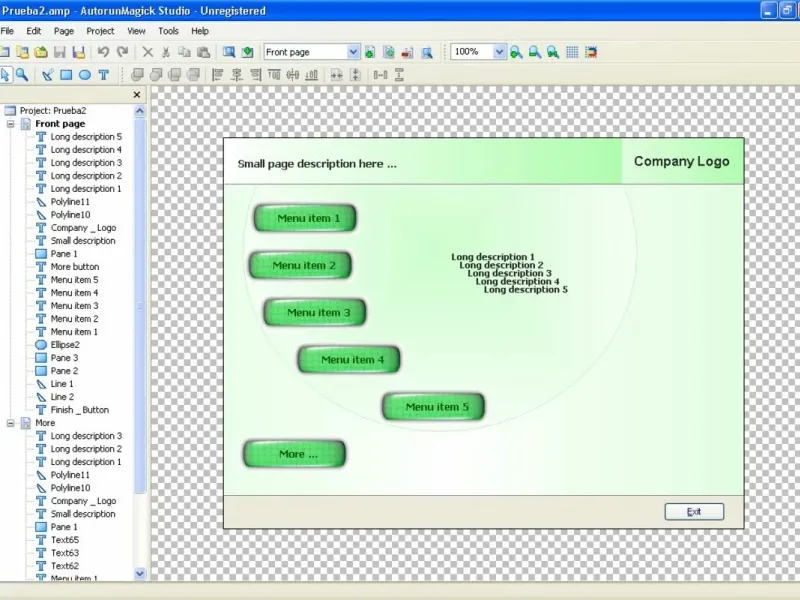Select the Polyline drawing tool
The height and width of the screenshot is (600, 800).
tap(47, 75)
